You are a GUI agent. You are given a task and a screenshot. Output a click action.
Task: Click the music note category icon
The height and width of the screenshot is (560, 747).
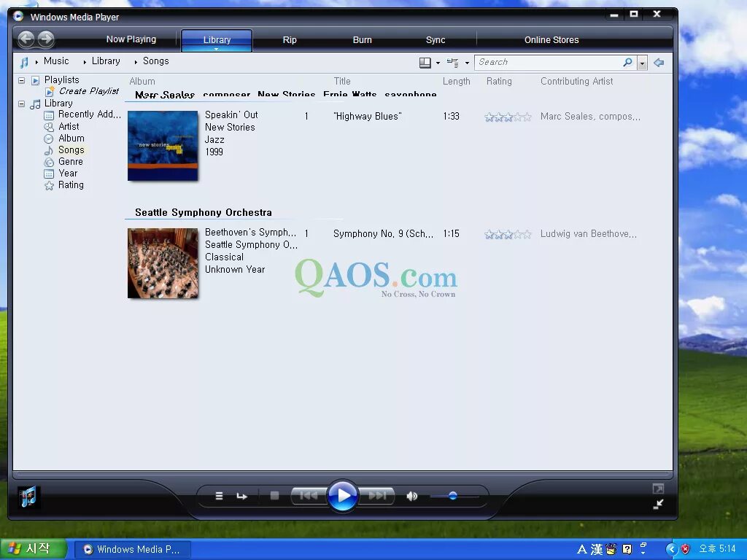click(24, 63)
